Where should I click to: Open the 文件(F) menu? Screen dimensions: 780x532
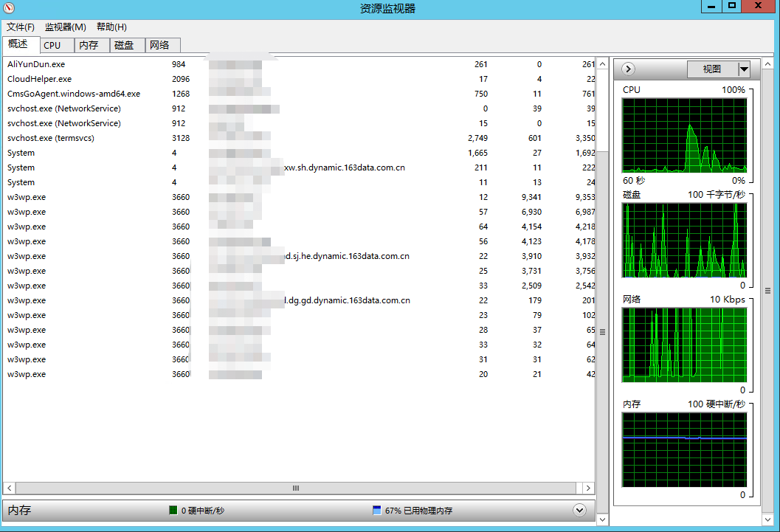(x=21, y=27)
